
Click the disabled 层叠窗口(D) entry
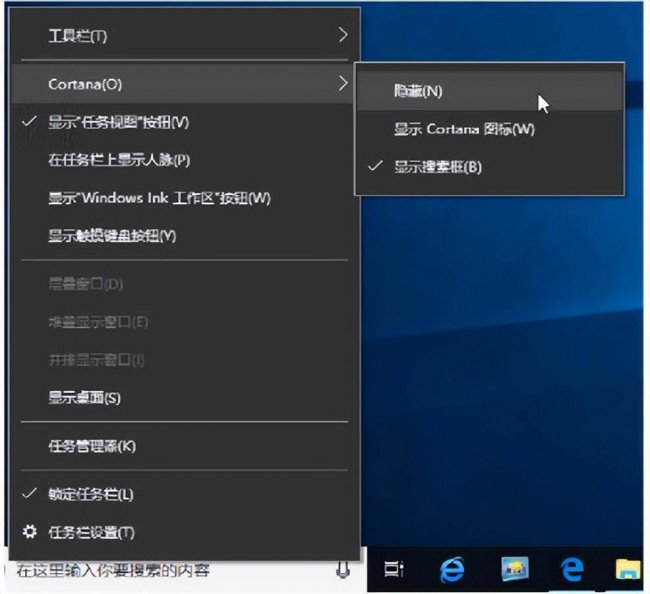(x=185, y=284)
